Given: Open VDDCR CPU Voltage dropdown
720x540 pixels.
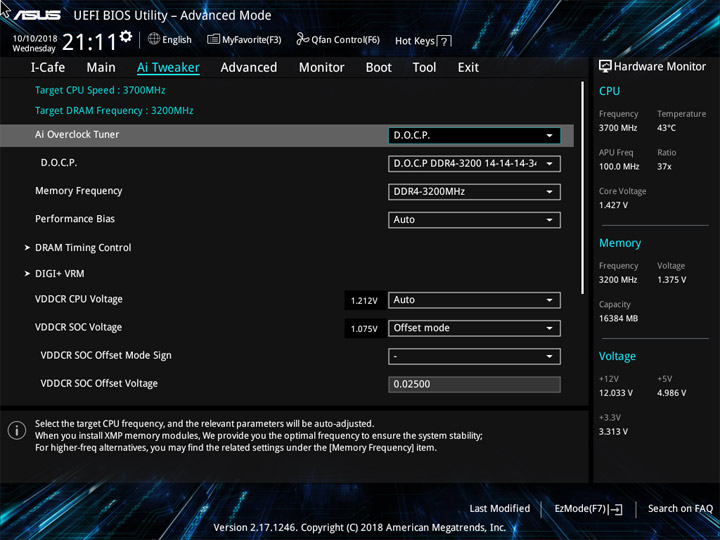Looking at the screenshot, I should [474, 300].
